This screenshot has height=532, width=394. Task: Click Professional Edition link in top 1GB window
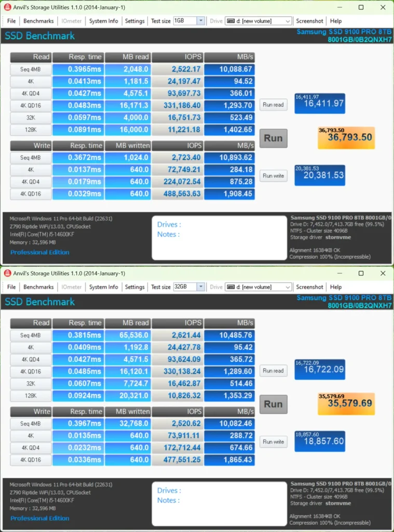[39, 252]
